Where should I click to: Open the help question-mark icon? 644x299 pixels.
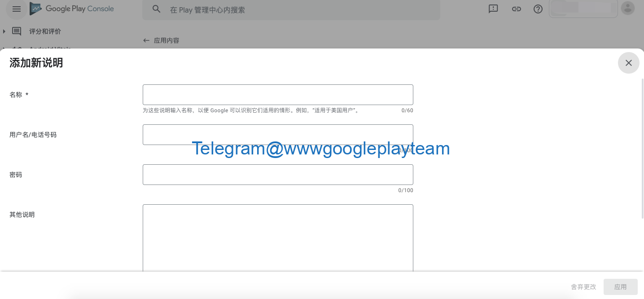(538, 9)
